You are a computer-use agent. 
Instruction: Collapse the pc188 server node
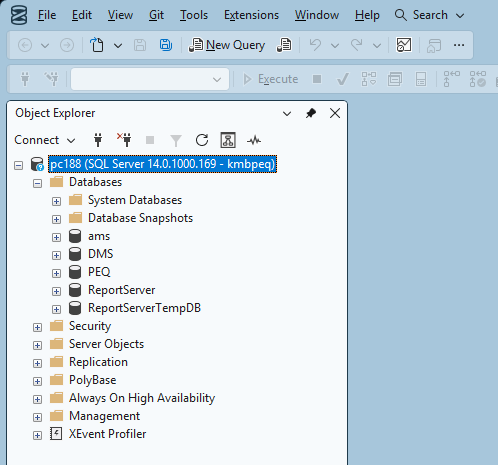19,165
